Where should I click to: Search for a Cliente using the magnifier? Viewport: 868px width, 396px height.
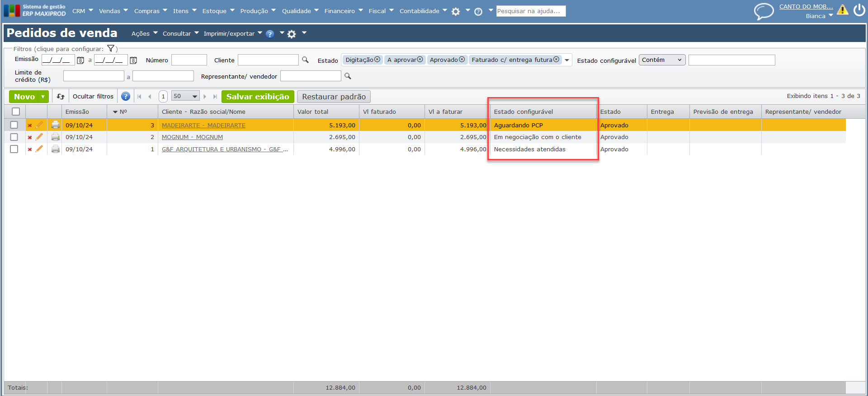(x=306, y=60)
